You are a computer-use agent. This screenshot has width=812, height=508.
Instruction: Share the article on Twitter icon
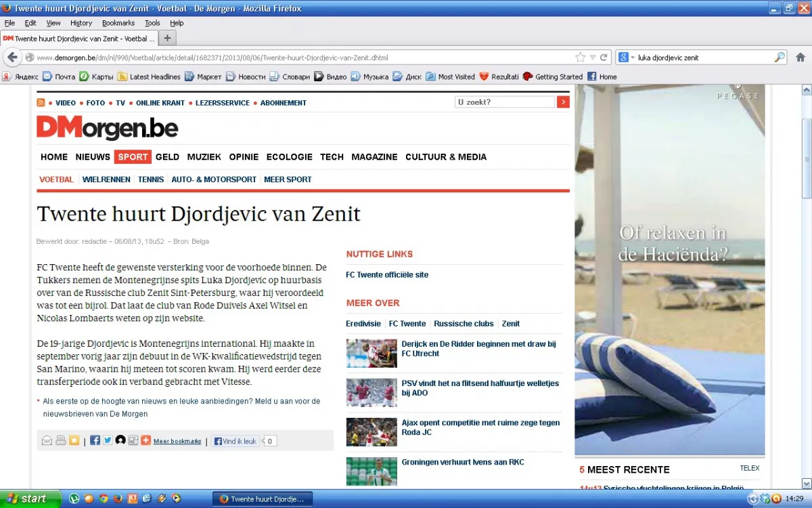[x=108, y=440]
